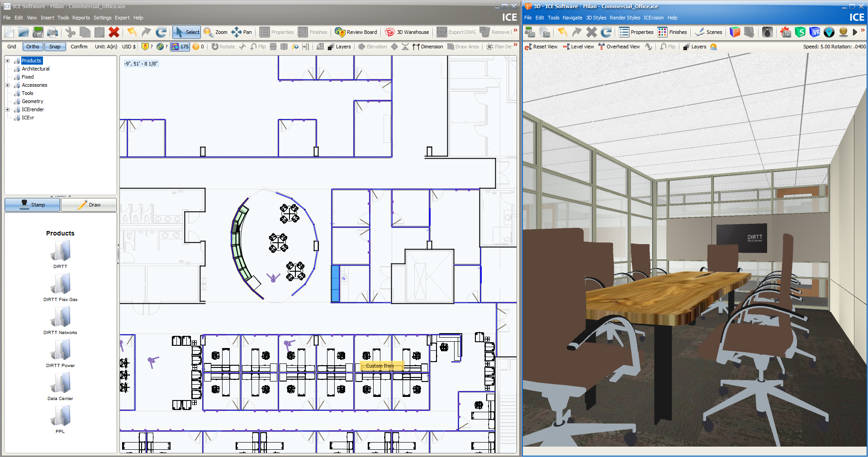Click Level view in 3D window

[x=579, y=47]
